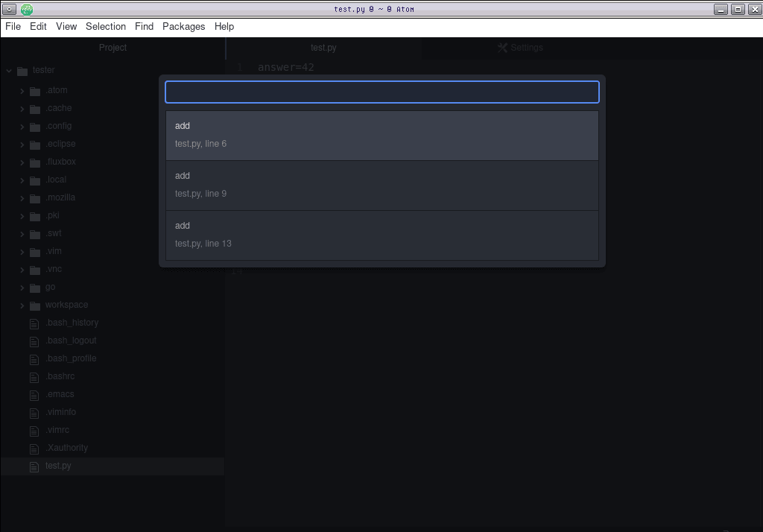763x532 pixels.
Task: Click the .emacs file icon
Action: tap(34, 395)
